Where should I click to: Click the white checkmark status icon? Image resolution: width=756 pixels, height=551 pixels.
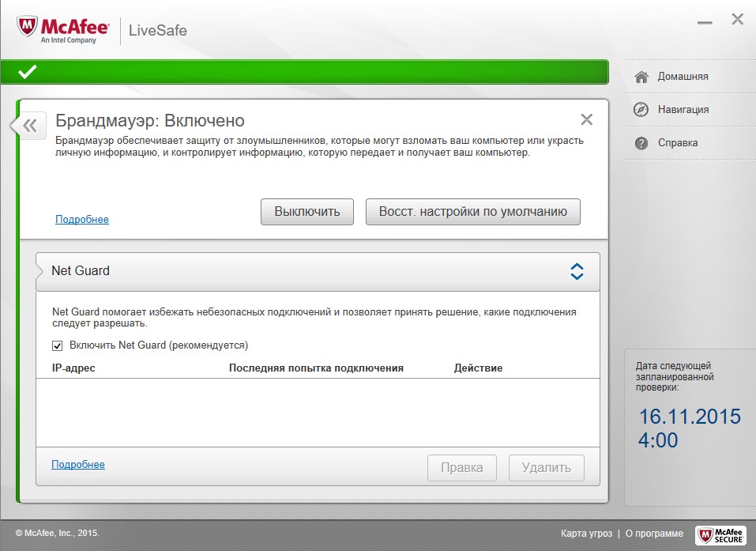coord(27,71)
